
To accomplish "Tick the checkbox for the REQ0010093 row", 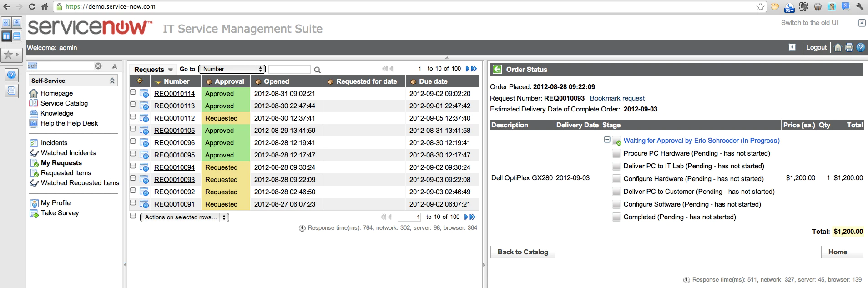I will (133, 178).
